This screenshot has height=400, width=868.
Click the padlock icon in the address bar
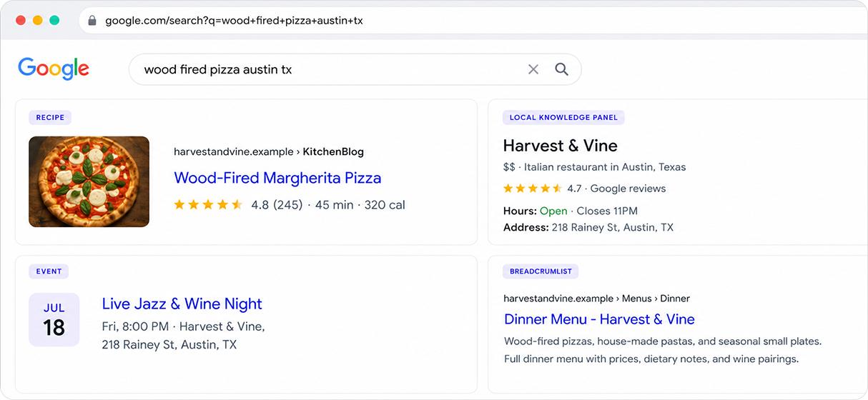tap(92, 21)
